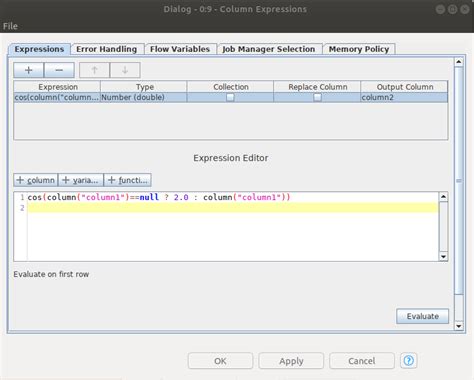Open the Error Handling tab
The width and height of the screenshot is (474, 380).
(x=107, y=49)
